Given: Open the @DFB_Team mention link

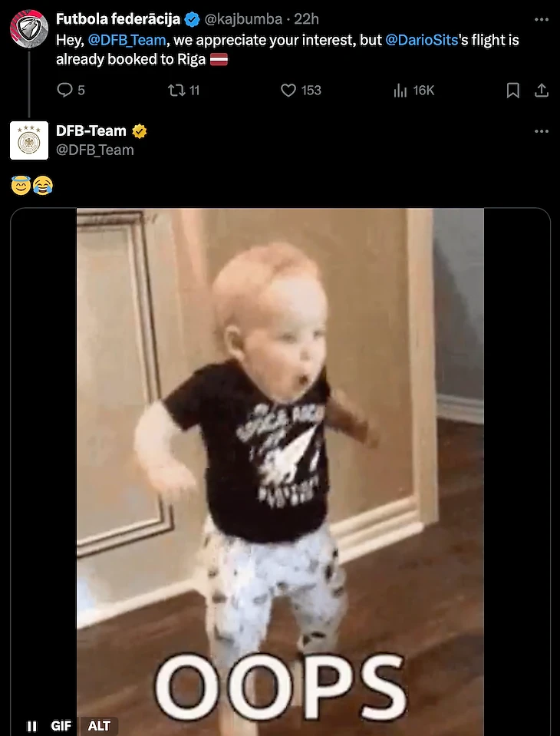Looking at the screenshot, I should (127, 41).
